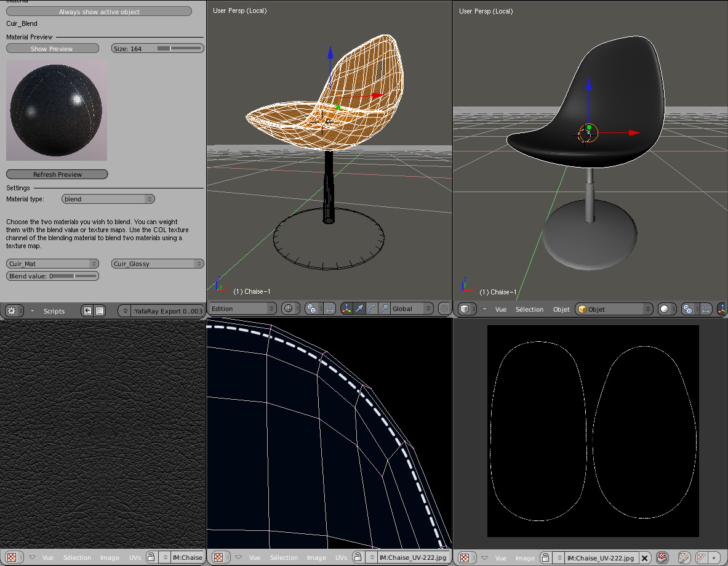Click the Show Preview button

[x=52, y=48]
